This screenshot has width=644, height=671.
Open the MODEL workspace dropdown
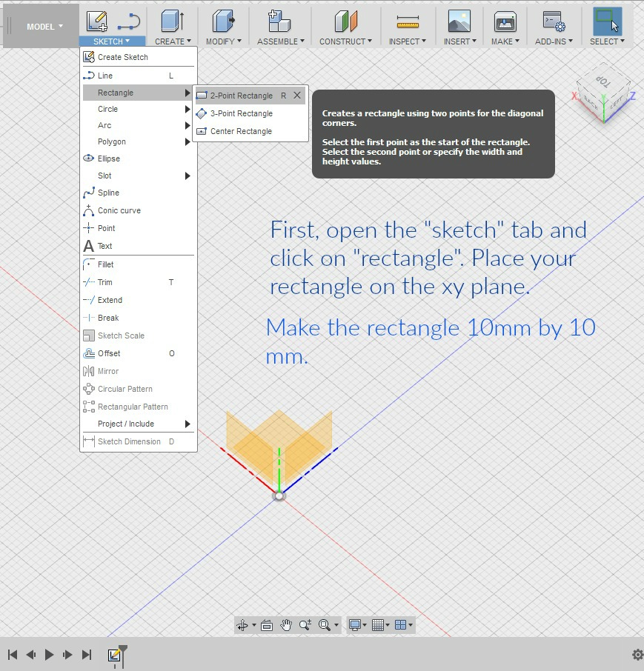coord(44,27)
